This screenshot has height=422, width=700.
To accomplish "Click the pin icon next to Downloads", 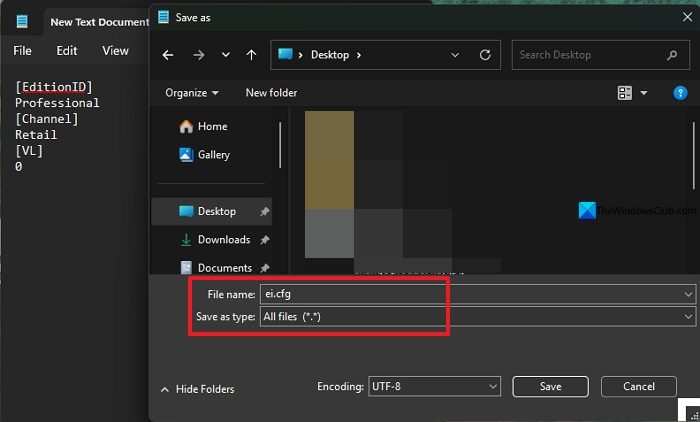I will tap(265, 240).
